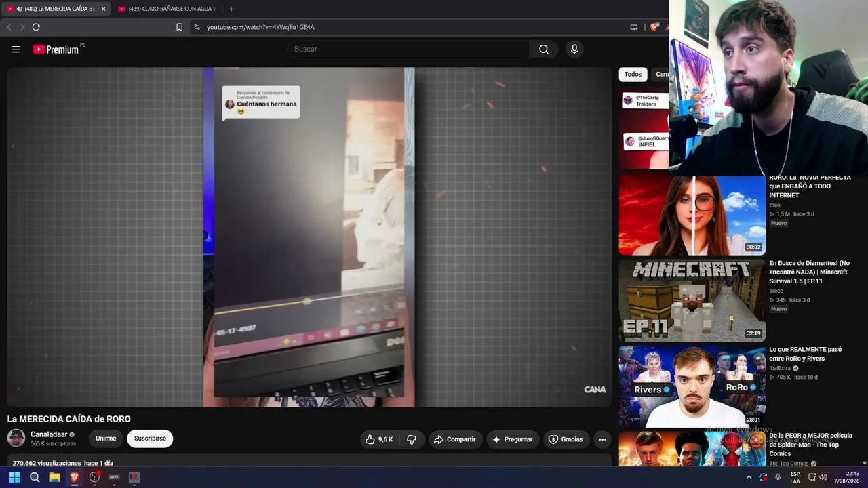
Task: Dislike the video
Action: tap(412, 439)
